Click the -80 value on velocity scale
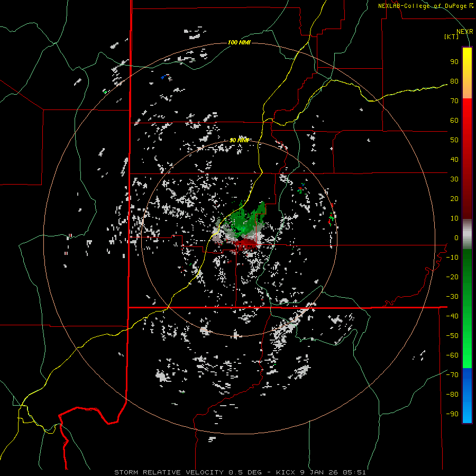The width and height of the screenshot is (476, 476). 452,395
